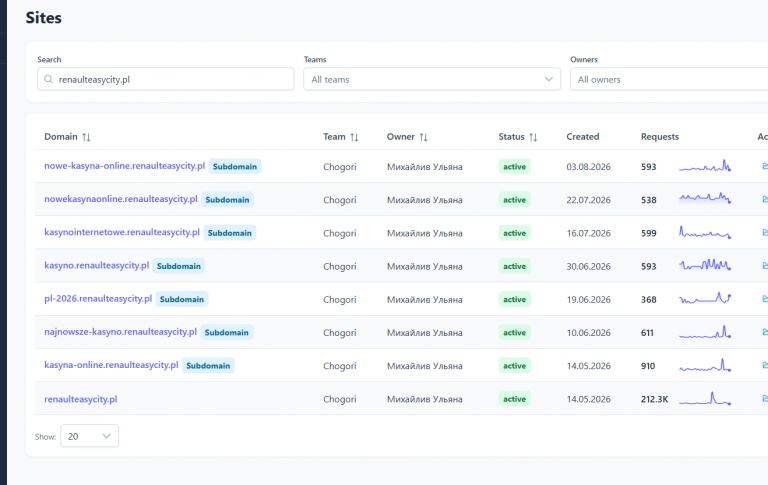Image resolution: width=768 pixels, height=485 pixels.
Task: Sort table by Owner column arrows
Action: tap(423, 137)
